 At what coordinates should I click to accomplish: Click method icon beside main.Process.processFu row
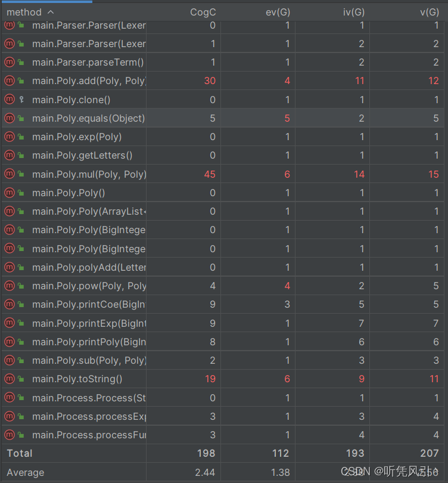tap(10, 435)
